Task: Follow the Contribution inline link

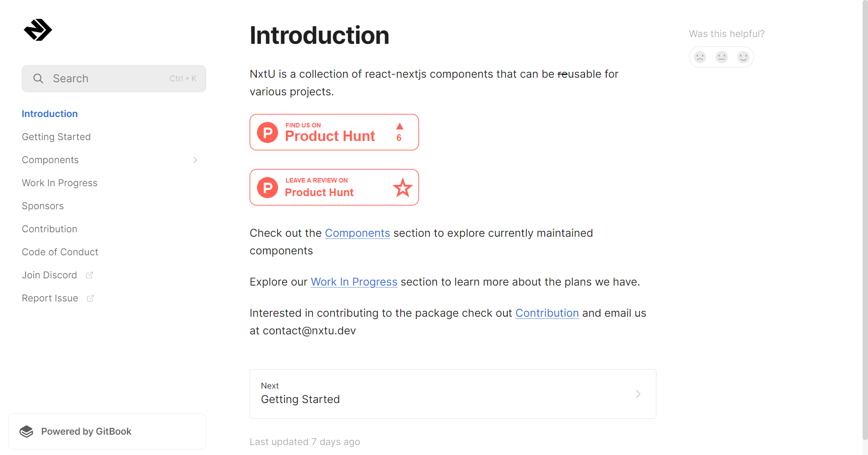Action: 547,313
